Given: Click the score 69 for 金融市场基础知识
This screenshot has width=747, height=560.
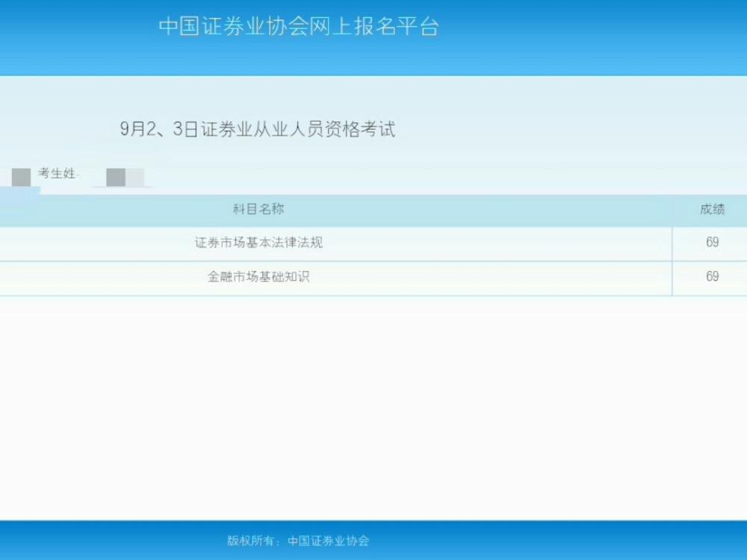Looking at the screenshot, I should 712,277.
